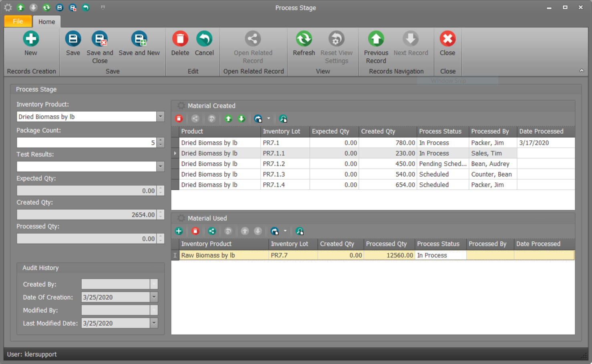Increase Package Count with up spinner
This screenshot has width=592, height=364.
point(161,140)
